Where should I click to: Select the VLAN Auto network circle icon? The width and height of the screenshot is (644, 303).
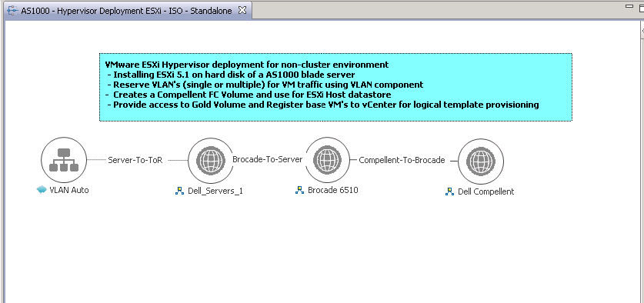pos(64,160)
